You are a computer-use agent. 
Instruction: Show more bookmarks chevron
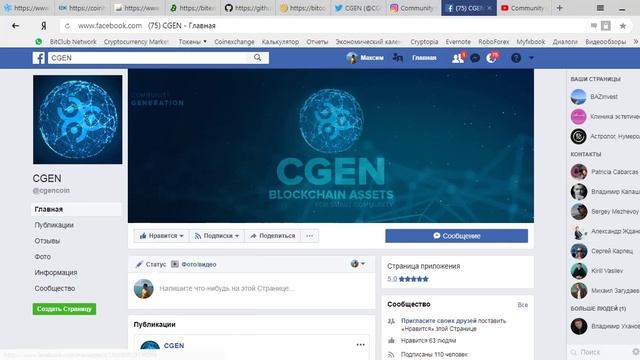tap(636, 42)
